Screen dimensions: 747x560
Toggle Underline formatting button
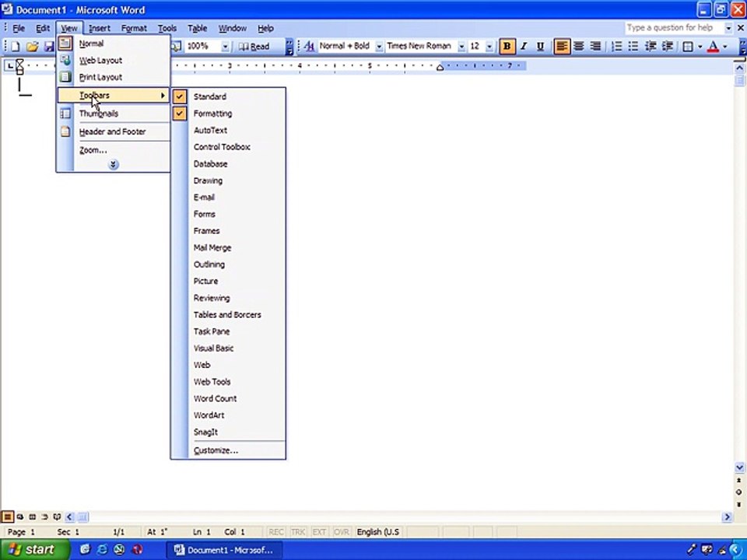tap(540, 46)
